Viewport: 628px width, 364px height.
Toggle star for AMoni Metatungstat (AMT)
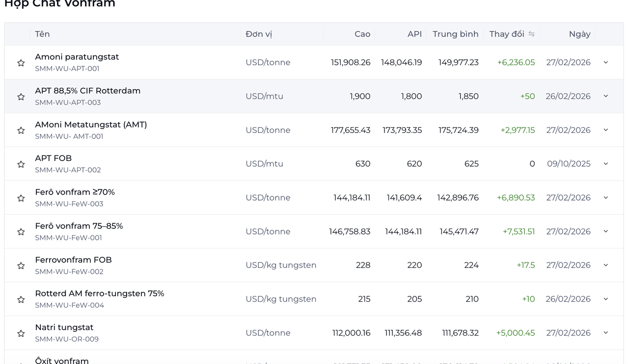tap(21, 130)
